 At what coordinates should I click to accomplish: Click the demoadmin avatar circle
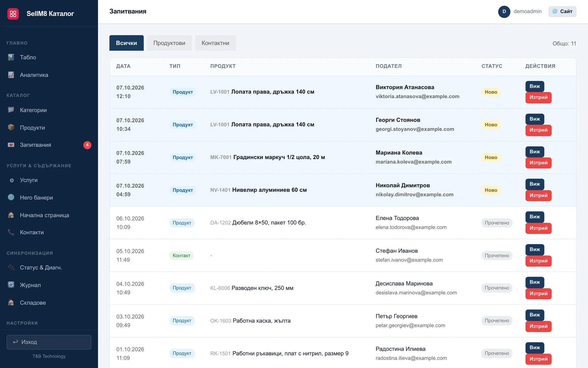click(x=504, y=12)
